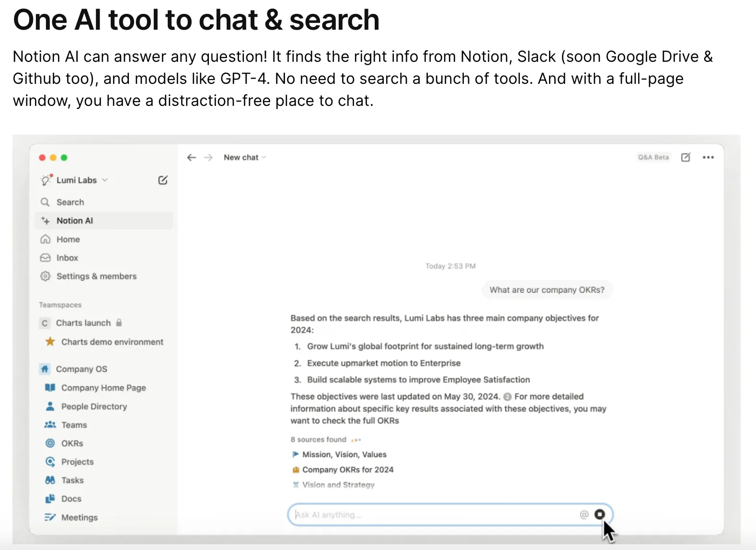Screen dimensions: 756x550
Task: Click the citation number 2 reference badge
Action: point(507,397)
